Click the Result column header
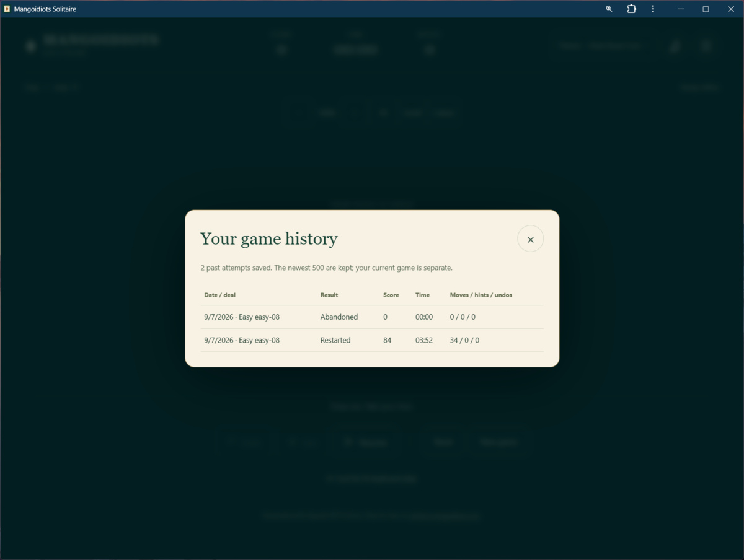Viewport: 744px width, 560px height. coord(329,295)
